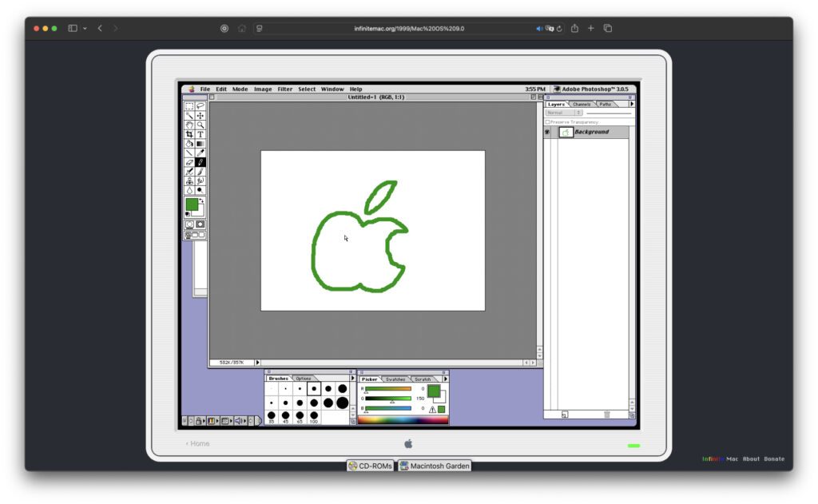Select the Move tool
This screenshot has width=818, height=504.
click(x=200, y=115)
